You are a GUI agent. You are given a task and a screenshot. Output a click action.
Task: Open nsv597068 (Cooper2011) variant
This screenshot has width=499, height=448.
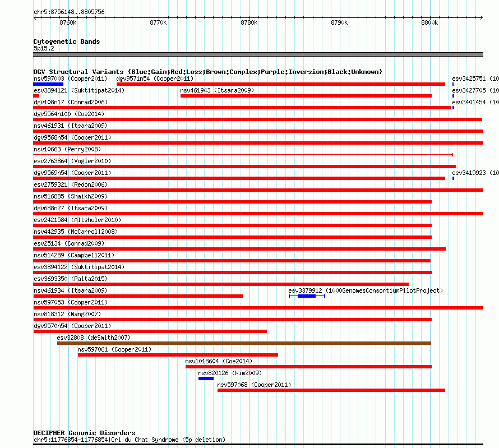254,385
